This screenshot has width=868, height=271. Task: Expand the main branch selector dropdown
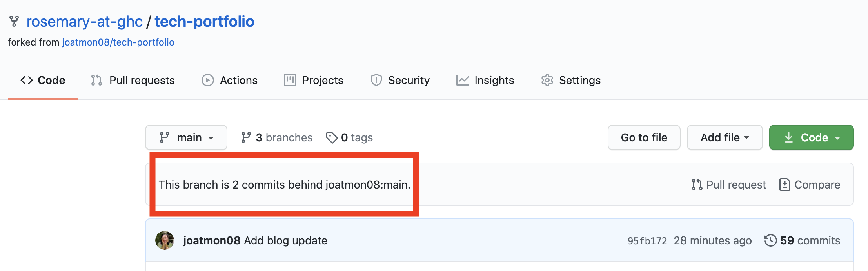click(186, 137)
